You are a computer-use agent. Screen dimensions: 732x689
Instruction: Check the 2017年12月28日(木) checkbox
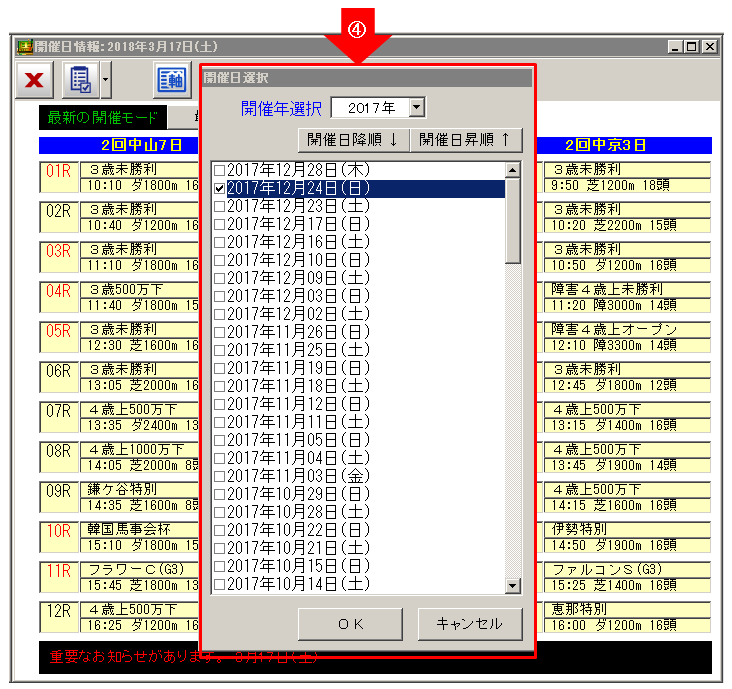click(x=219, y=170)
